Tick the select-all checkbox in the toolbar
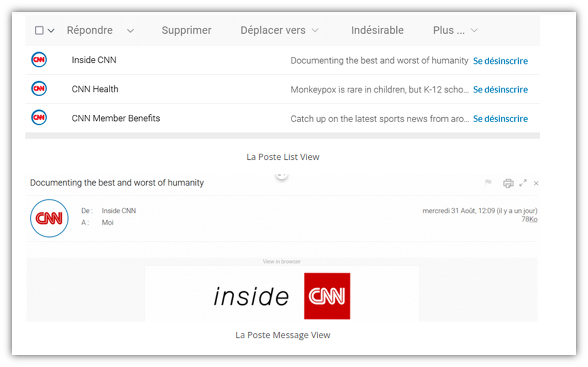The width and height of the screenshot is (588, 367). pos(39,30)
